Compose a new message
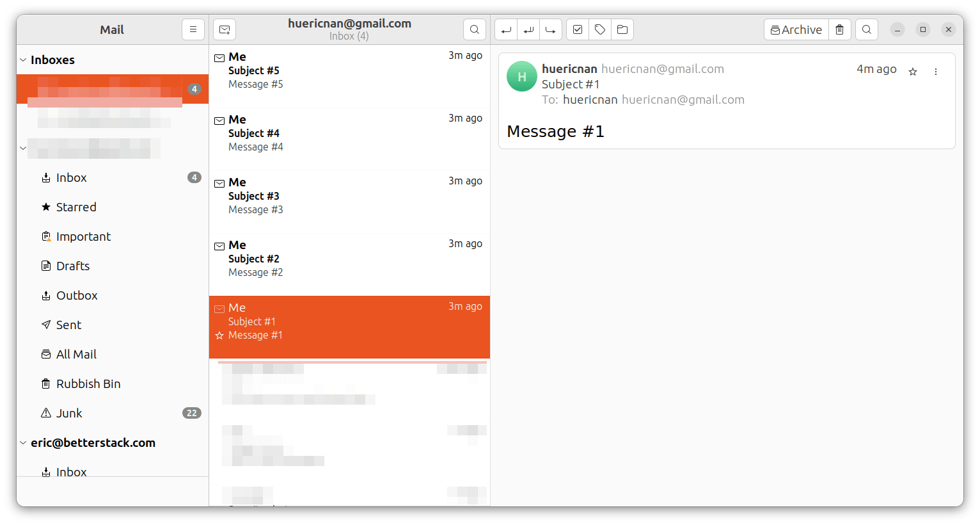Image resolution: width=980 pixels, height=525 pixels. pos(225,29)
